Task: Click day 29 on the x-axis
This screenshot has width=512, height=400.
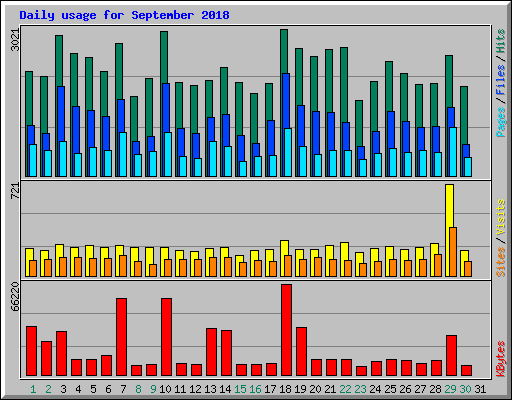Action: coord(450,389)
